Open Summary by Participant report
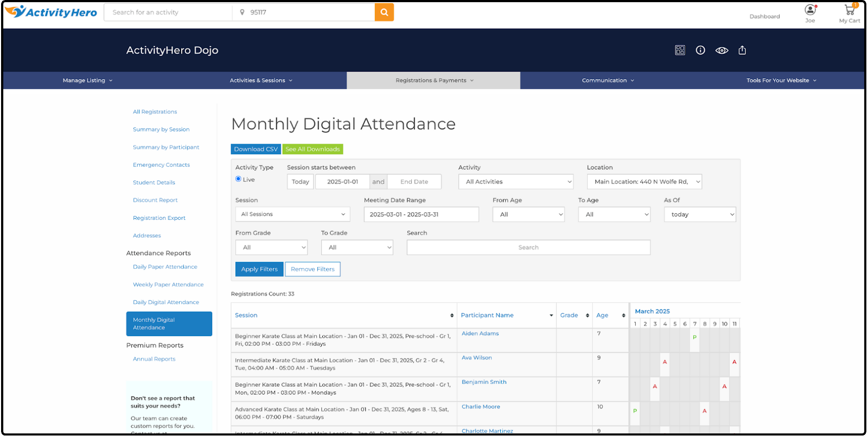The width and height of the screenshot is (868, 436). point(166,148)
